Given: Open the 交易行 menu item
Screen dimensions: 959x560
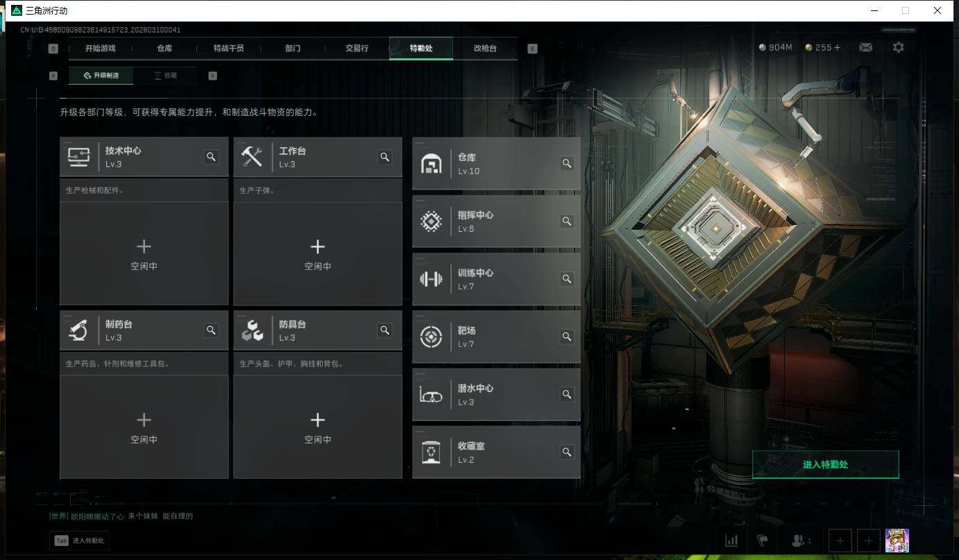Looking at the screenshot, I should pos(356,48).
